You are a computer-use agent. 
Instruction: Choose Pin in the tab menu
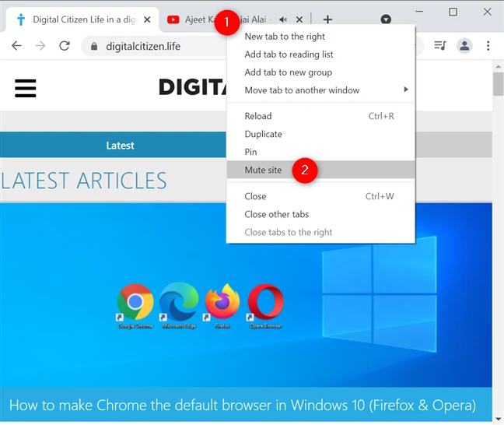click(x=320, y=152)
